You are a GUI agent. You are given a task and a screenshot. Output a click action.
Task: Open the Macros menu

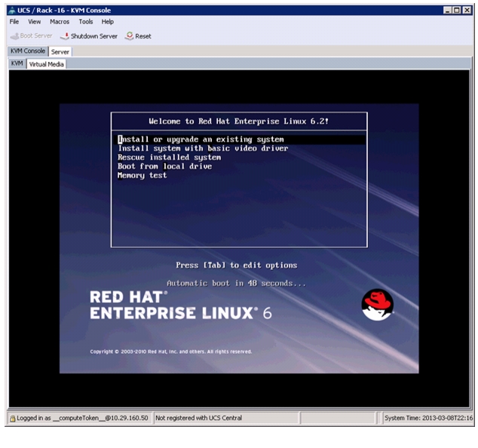click(60, 22)
